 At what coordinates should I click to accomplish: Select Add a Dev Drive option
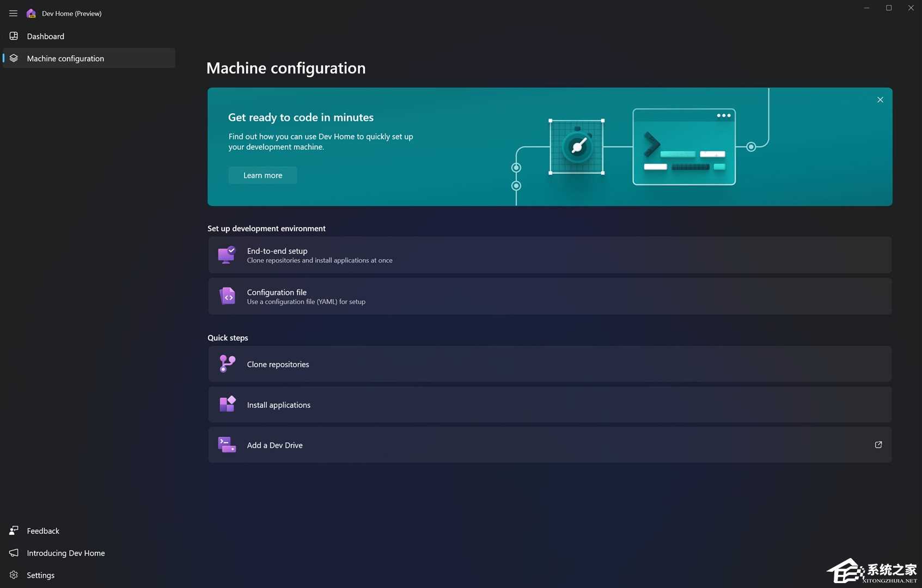click(x=549, y=445)
